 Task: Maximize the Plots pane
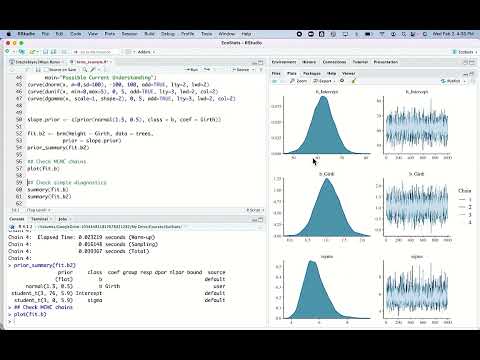point(472,74)
